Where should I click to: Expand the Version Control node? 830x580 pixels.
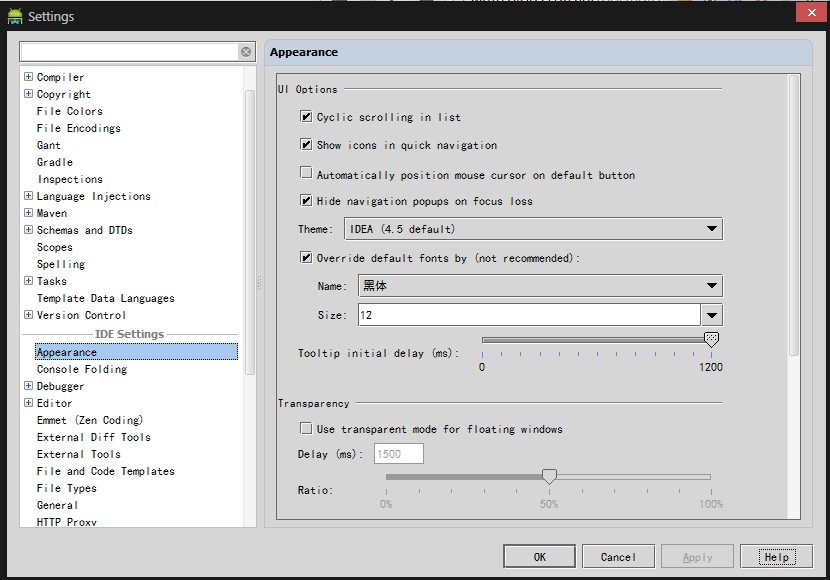tap(29, 315)
